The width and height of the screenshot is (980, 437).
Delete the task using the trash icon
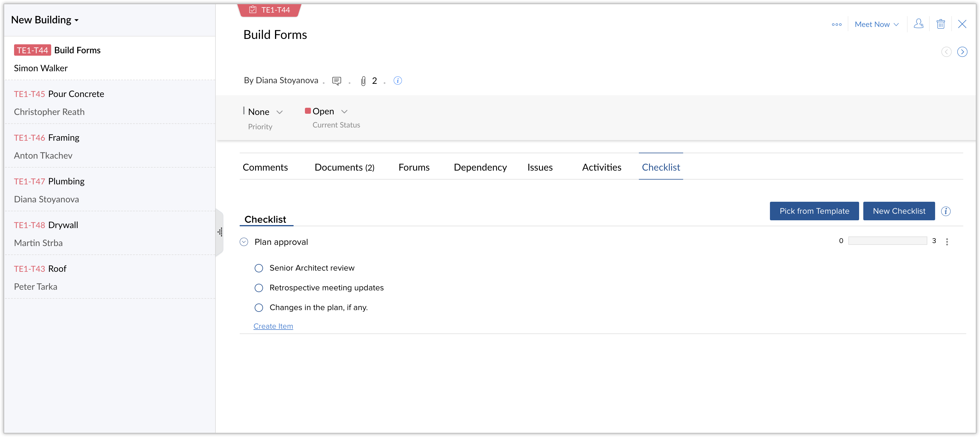pyautogui.click(x=941, y=24)
